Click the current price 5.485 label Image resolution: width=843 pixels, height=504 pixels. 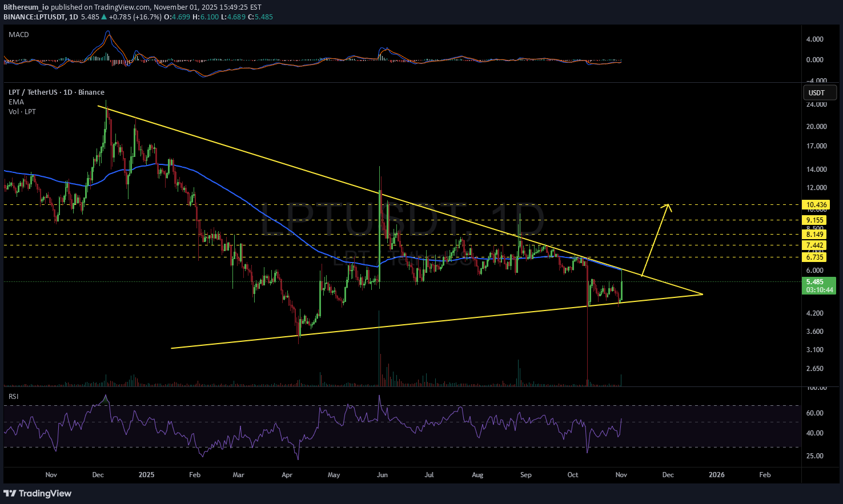[x=814, y=282]
